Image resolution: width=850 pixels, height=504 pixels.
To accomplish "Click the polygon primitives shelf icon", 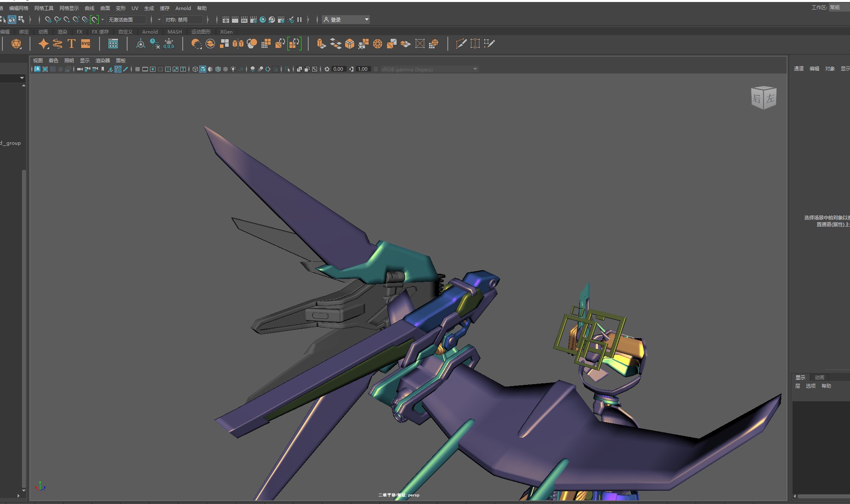I will 16,44.
